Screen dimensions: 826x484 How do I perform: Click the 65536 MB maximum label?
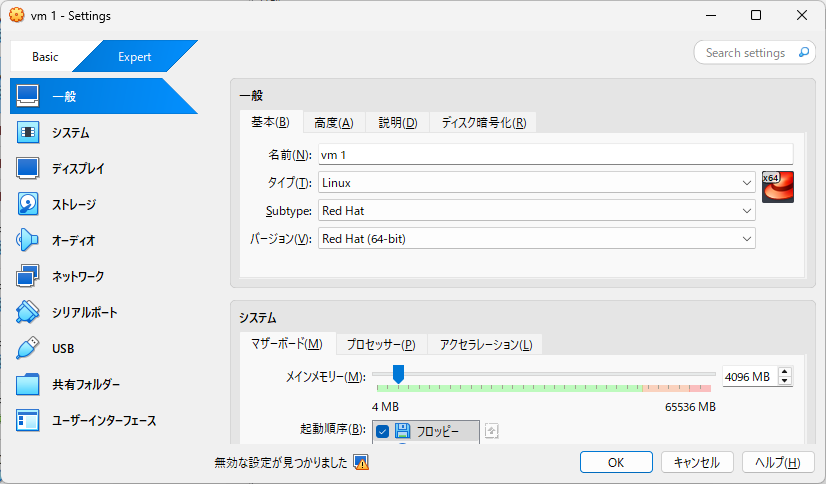pyautogui.click(x=690, y=407)
